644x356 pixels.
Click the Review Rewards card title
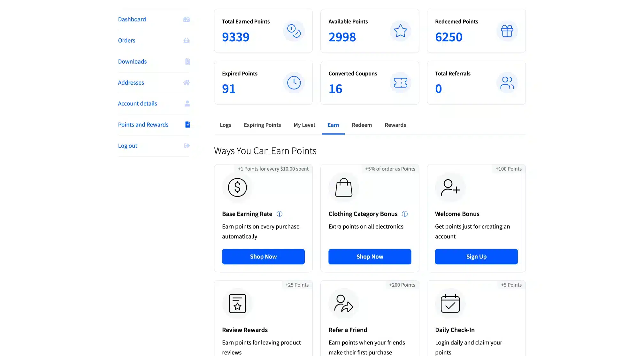(x=245, y=330)
